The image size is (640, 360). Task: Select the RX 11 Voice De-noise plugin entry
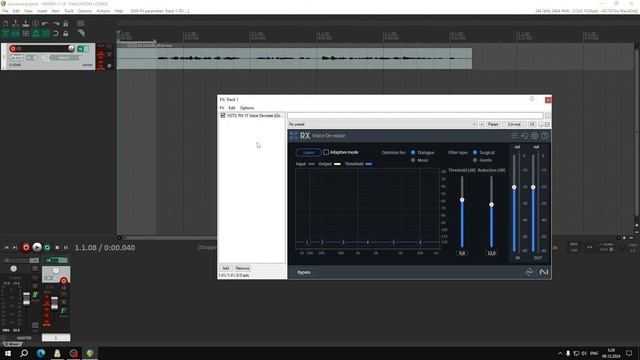click(x=254, y=116)
